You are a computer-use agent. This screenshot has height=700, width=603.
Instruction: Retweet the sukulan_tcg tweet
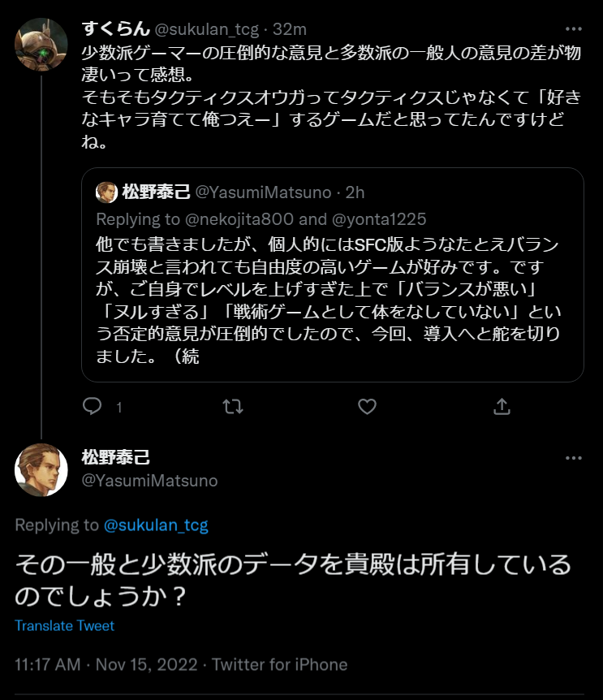coord(232,406)
